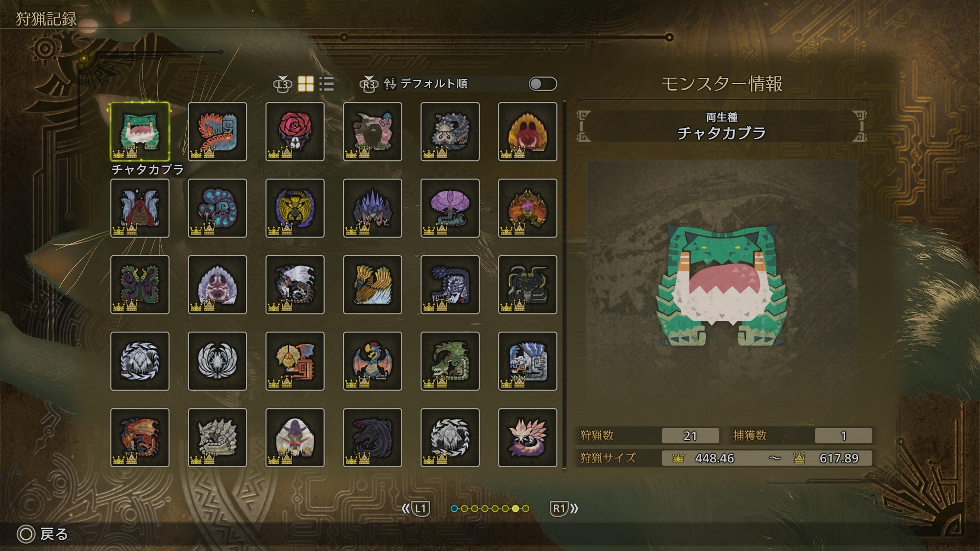The width and height of the screenshot is (980, 551).
Task: Click the R3 sort button icon
Action: tap(369, 84)
